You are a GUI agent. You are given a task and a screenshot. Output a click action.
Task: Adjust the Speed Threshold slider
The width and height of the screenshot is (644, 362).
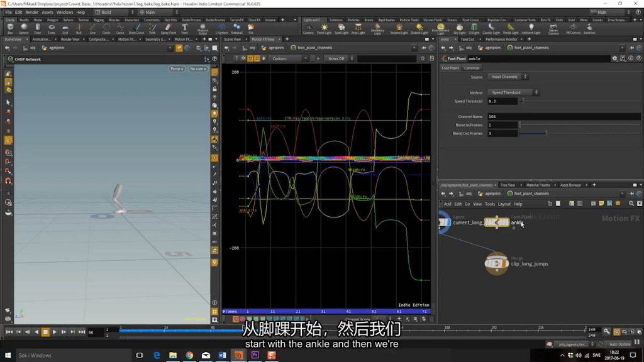523,101
